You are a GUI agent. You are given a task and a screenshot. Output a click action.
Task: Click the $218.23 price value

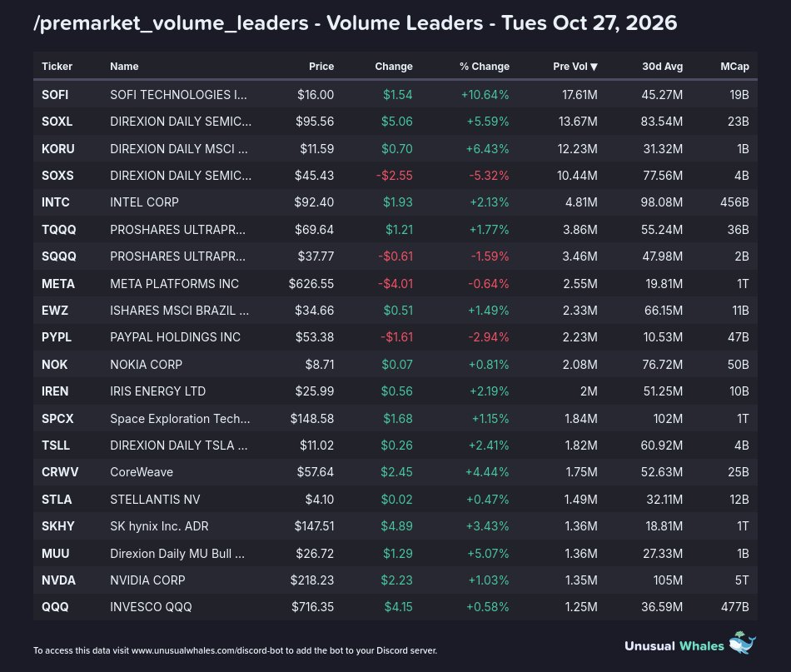312,580
